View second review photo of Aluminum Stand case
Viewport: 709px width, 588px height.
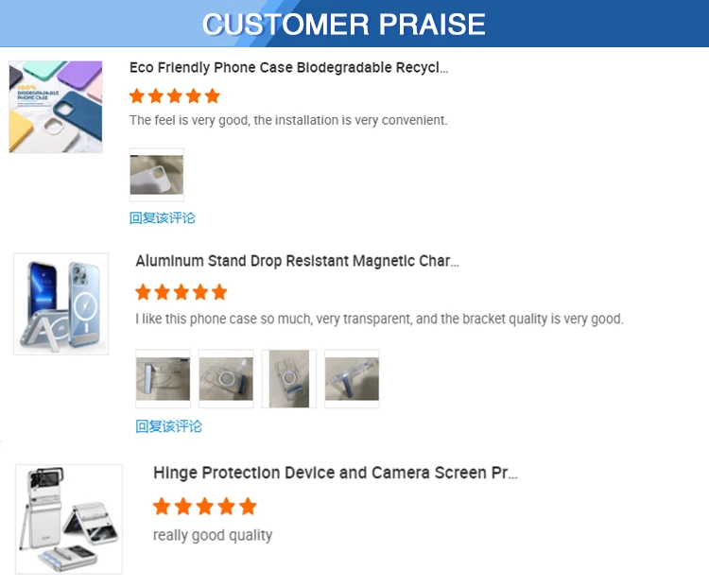(226, 379)
